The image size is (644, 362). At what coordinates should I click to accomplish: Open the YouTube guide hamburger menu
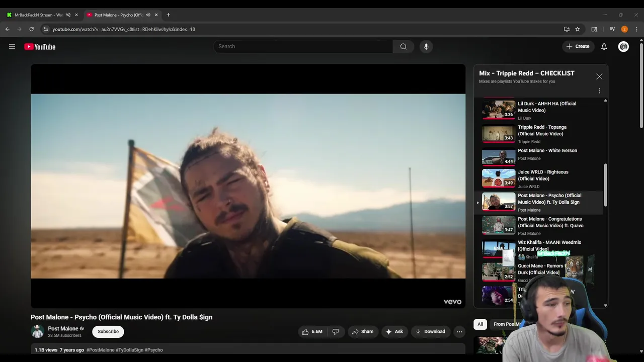point(12,47)
